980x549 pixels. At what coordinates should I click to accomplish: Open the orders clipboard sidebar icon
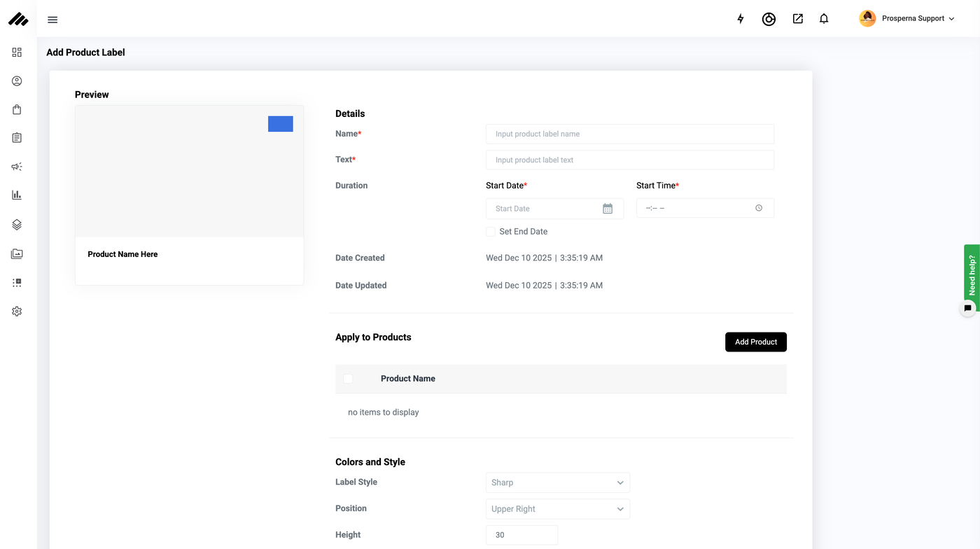(x=17, y=138)
